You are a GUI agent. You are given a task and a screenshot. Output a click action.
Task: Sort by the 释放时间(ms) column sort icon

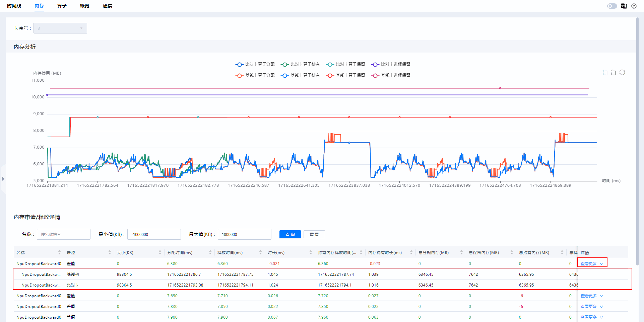260,252
